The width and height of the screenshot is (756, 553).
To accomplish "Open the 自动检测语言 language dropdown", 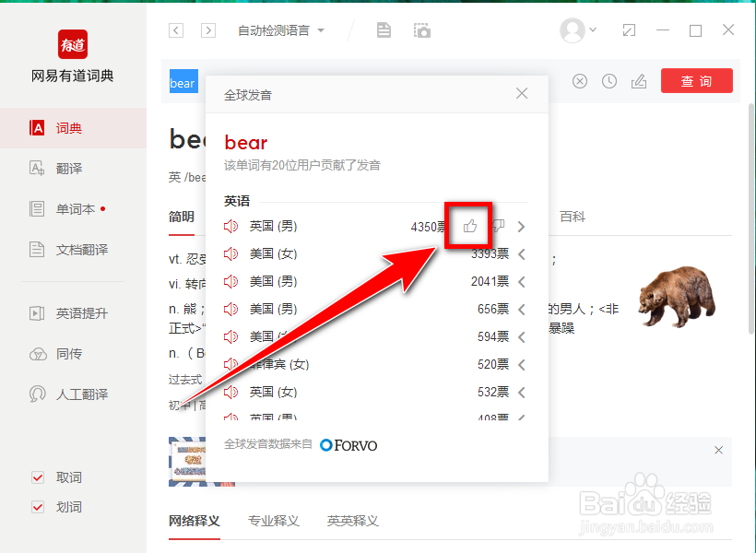I will (281, 30).
